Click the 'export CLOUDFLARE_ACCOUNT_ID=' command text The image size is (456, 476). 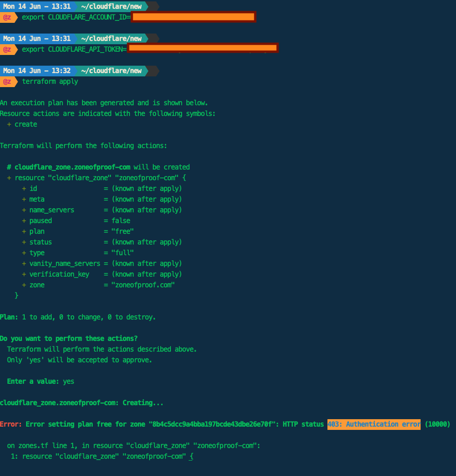76,17
